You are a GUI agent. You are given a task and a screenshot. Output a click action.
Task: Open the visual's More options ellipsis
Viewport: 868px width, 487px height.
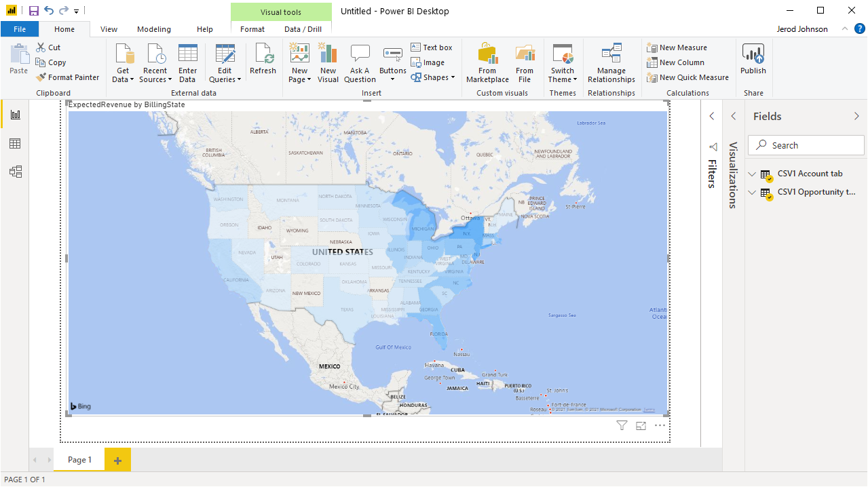[x=660, y=425]
